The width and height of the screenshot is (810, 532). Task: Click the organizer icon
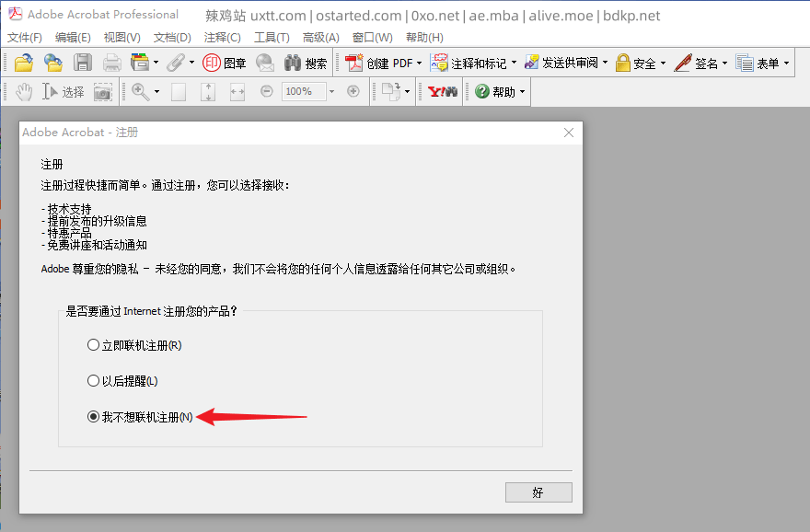[x=140, y=63]
